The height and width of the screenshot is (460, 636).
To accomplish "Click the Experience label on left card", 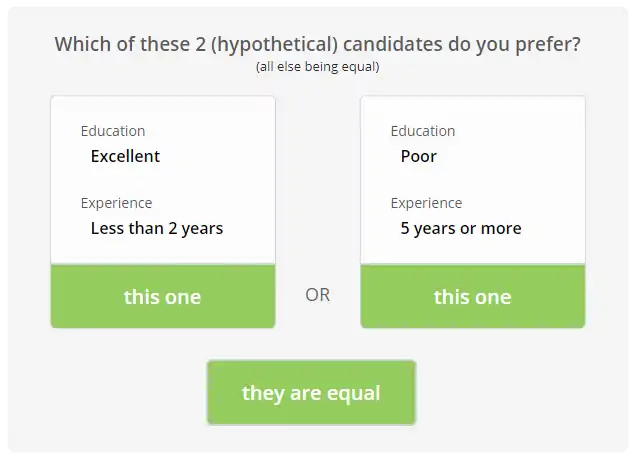I will 116,203.
